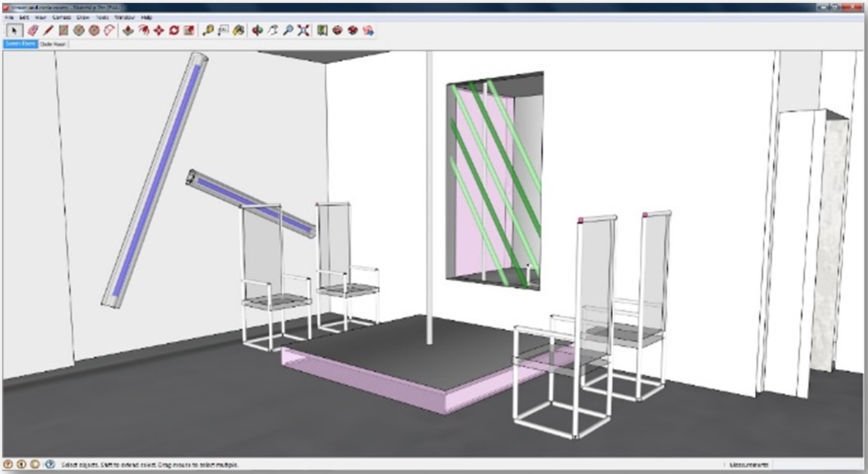The height and width of the screenshot is (474, 868).
Task: Open the Window menu
Action: [x=125, y=17]
